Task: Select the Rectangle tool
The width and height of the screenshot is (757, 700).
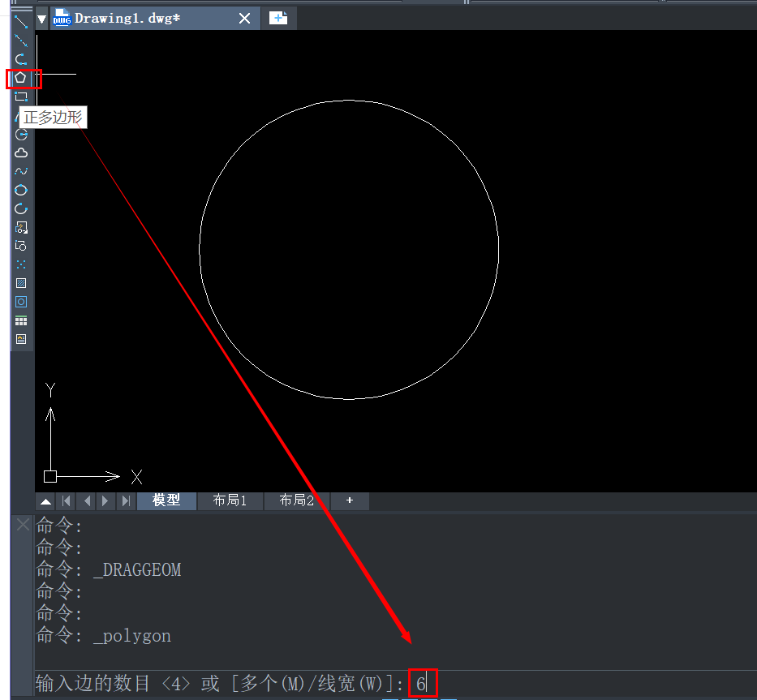Action: tap(21, 97)
